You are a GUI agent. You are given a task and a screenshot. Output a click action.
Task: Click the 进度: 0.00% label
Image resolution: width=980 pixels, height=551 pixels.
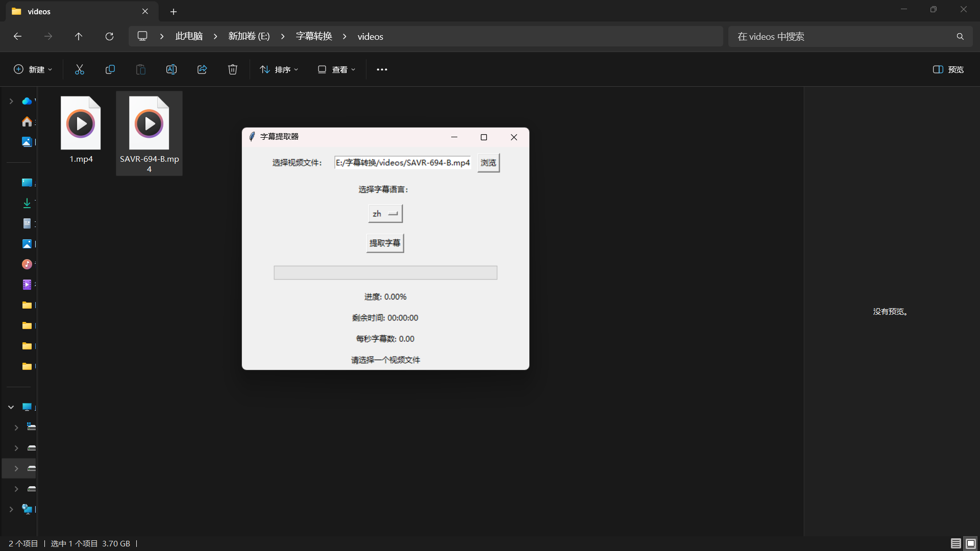pyautogui.click(x=385, y=296)
